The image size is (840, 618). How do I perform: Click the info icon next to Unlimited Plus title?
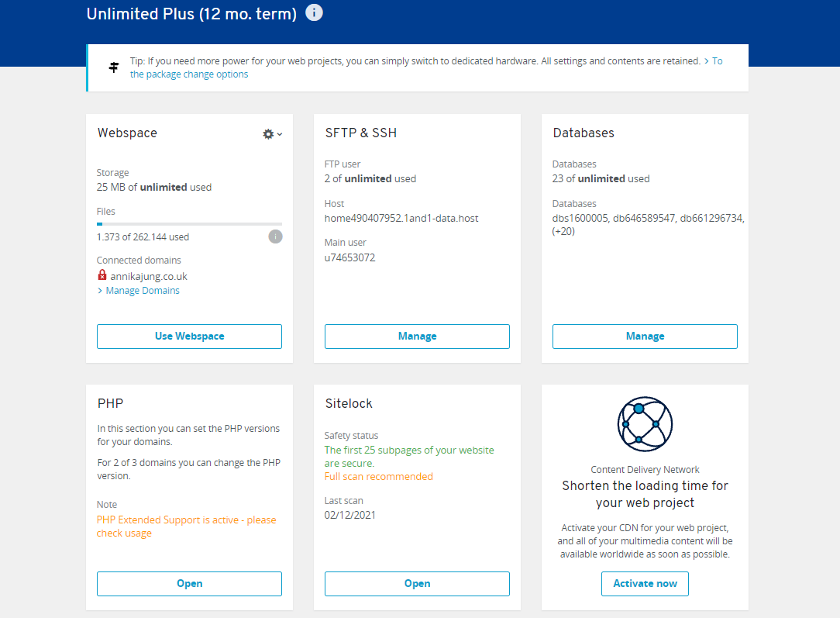click(x=314, y=12)
